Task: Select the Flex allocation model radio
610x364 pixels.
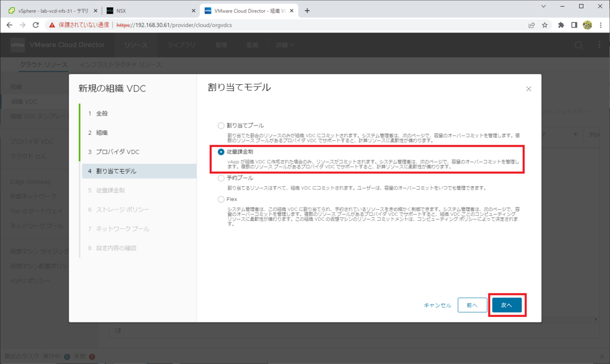Action: tap(221, 200)
